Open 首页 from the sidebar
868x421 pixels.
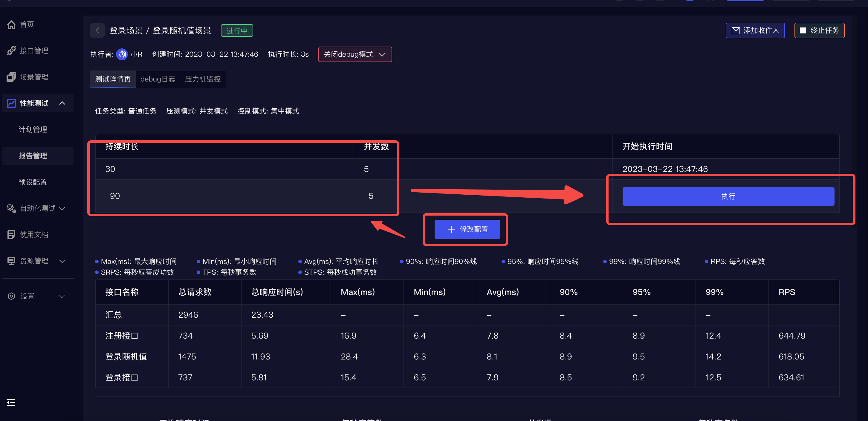(x=27, y=24)
